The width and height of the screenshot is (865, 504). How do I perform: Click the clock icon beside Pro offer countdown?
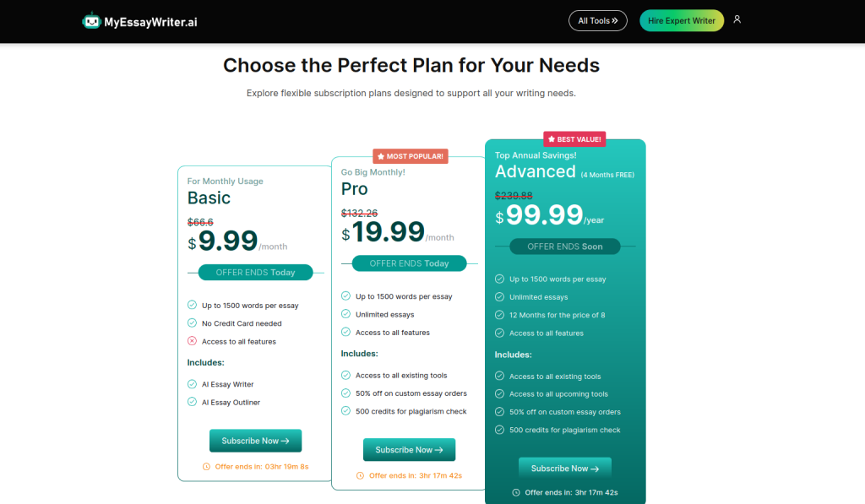tap(360, 475)
